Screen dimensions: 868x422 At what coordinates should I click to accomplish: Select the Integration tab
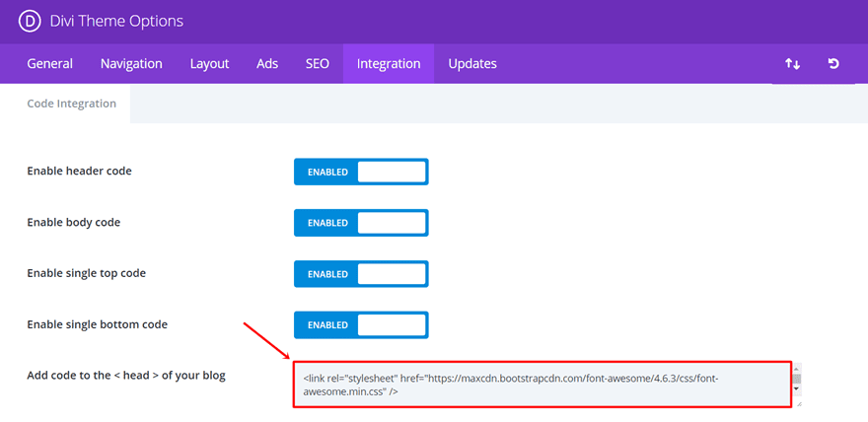point(389,64)
